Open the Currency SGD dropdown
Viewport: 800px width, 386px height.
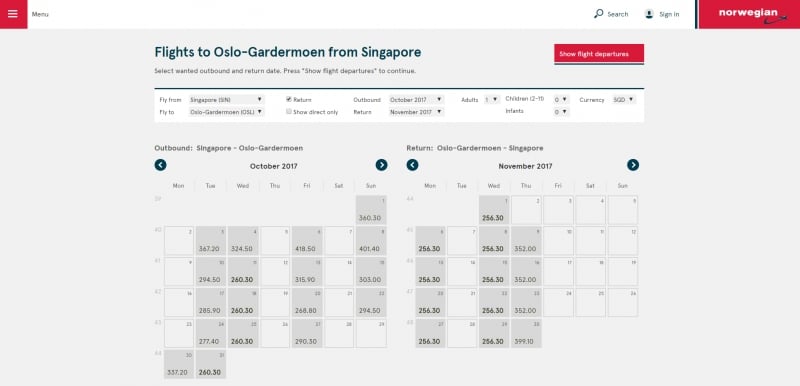[623, 99]
